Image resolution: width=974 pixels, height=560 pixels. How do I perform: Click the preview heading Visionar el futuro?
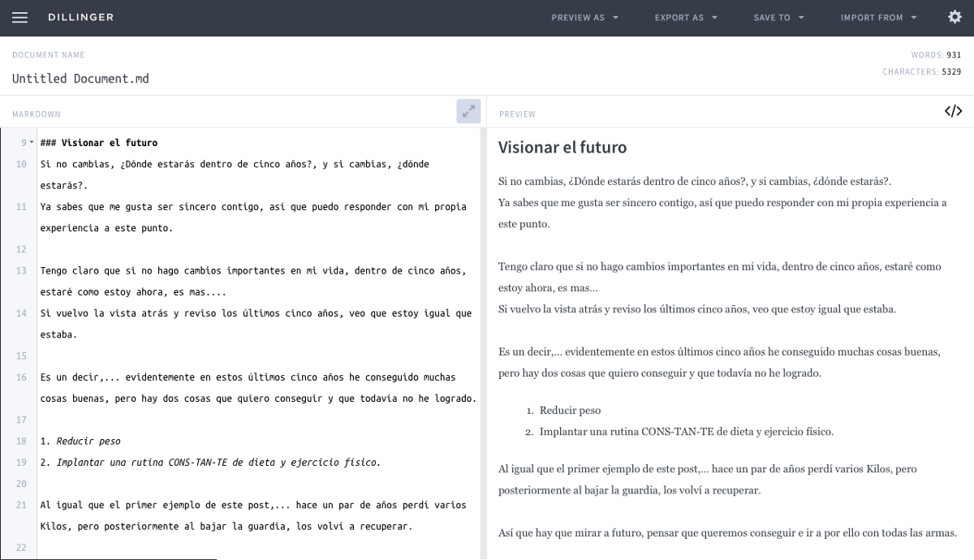[x=562, y=148]
